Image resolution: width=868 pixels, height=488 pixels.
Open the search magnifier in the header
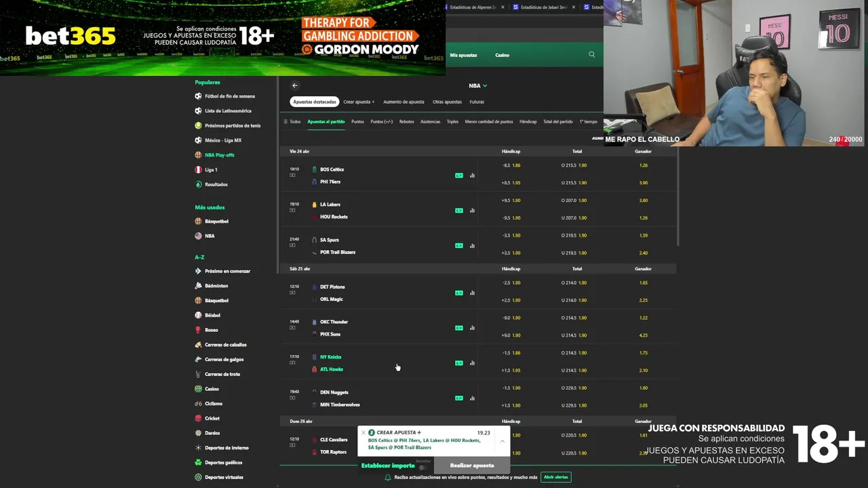591,55
